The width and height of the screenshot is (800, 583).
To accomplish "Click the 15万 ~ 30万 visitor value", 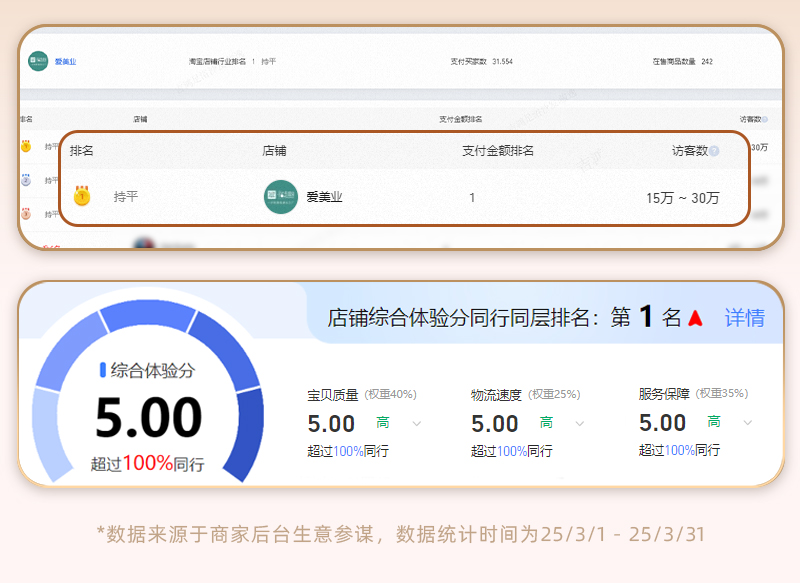I will [683, 198].
